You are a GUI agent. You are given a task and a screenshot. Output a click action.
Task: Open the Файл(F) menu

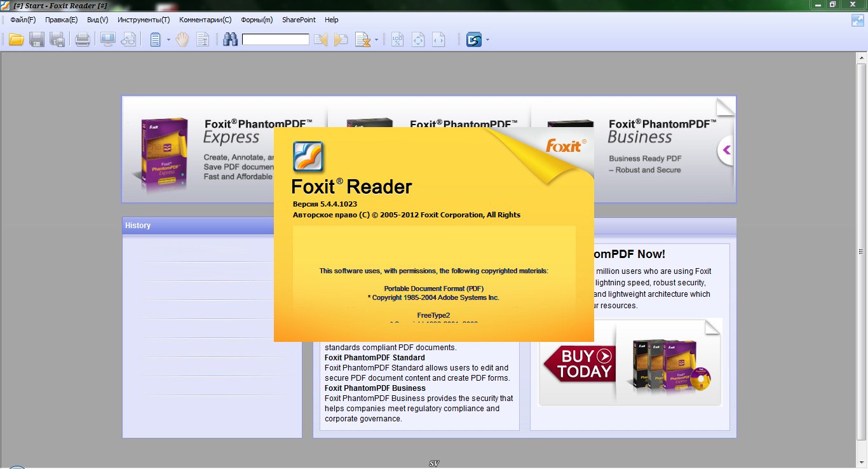click(x=23, y=20)
